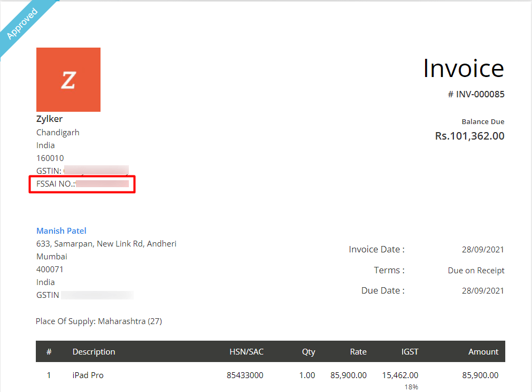Select the HSN/SAC code 85433000
This screenshot has width=532, height=392.
245,375
